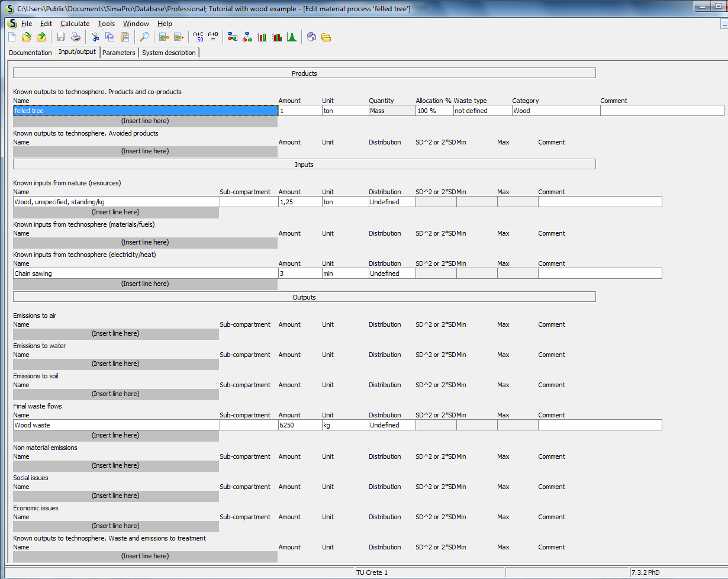This screenshot has width=728, height=579.
Task: Click the Cut scissors icon
Action: (x=95, y=37)
